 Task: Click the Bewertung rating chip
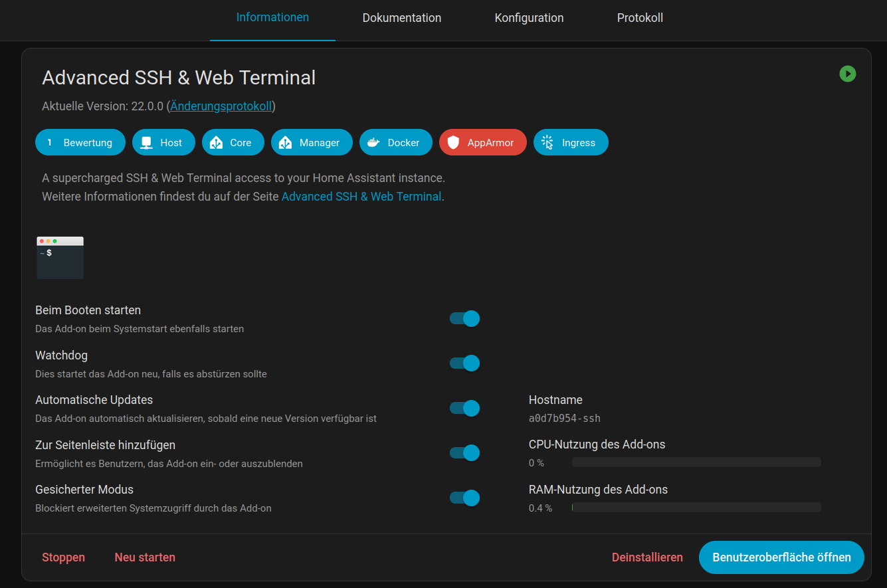[x=80, y=142]
